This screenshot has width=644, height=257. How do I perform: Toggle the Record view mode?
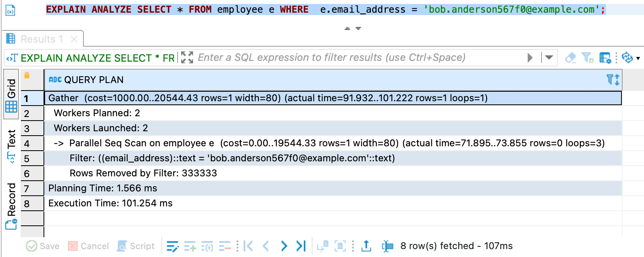(x=11, y=206)
